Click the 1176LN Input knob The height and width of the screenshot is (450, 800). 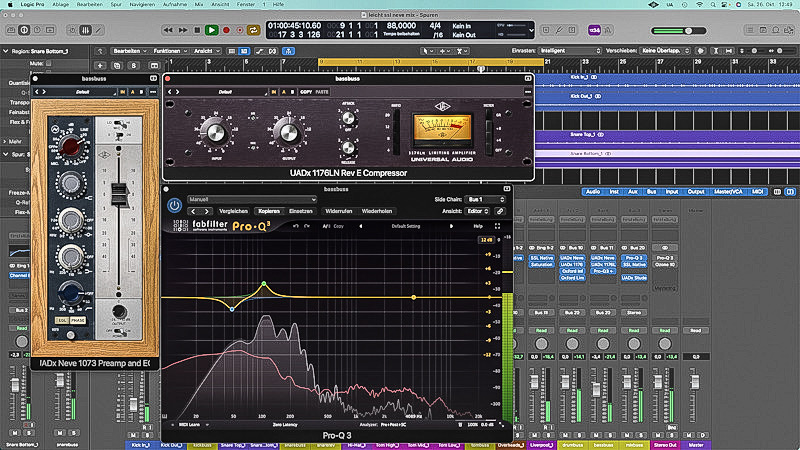click(216, 133)
